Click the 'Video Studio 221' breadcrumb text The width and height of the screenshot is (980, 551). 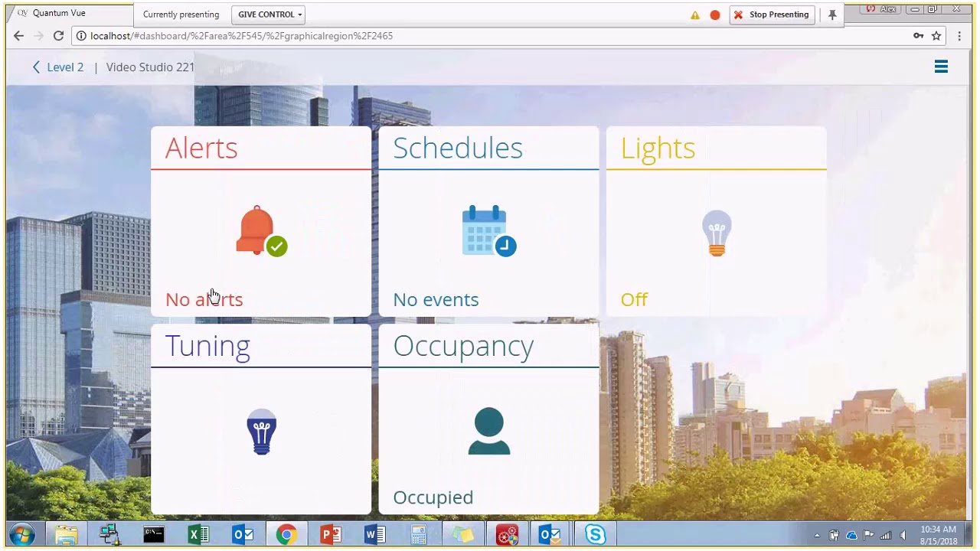[x=150, y=67]
